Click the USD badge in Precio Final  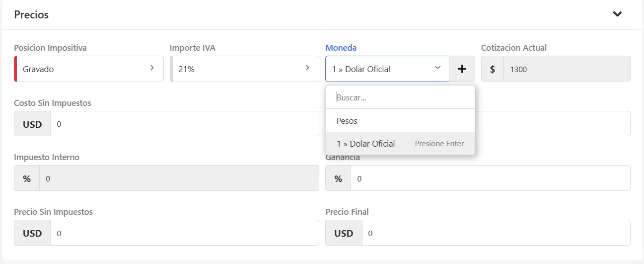click(x=344, y=233)
